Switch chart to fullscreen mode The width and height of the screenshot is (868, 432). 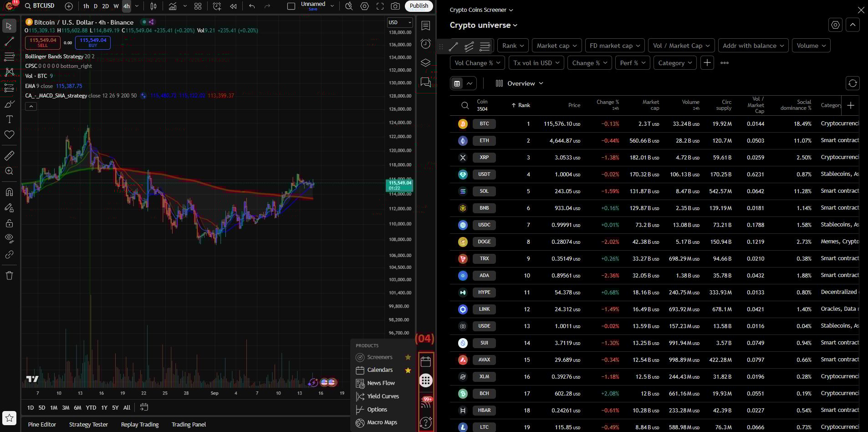click(380, 6)
